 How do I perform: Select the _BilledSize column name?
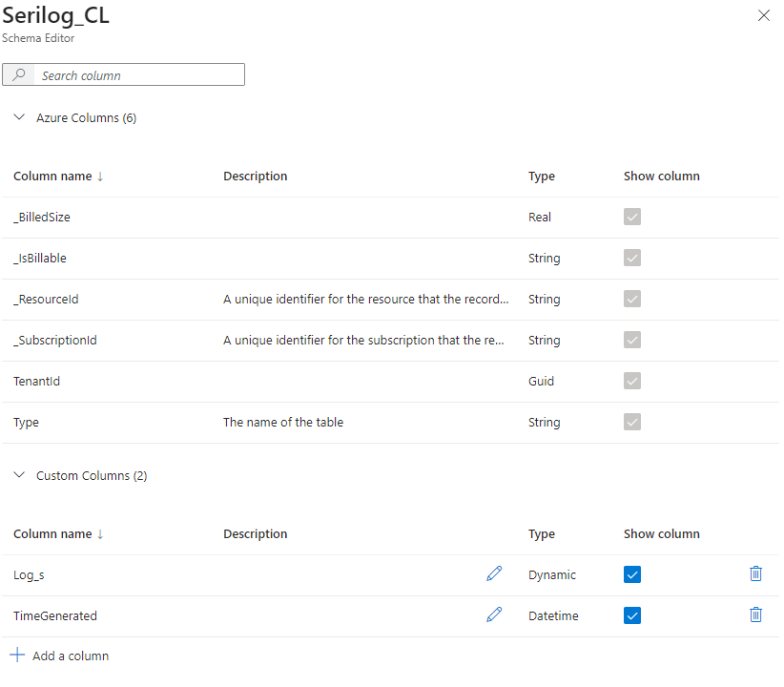tap(42, 218)
